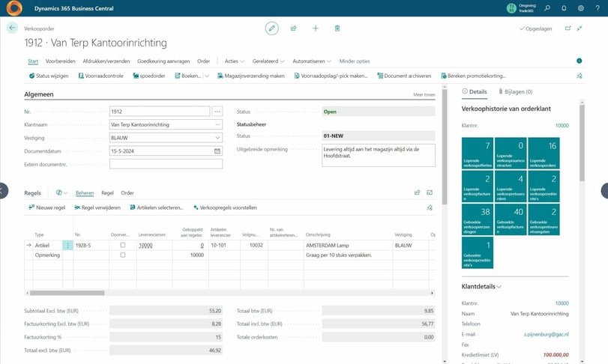The image size is (608, 364).
Task: Click the teal info dot icon
Action: pyautogui.click(x=579, y=61)
